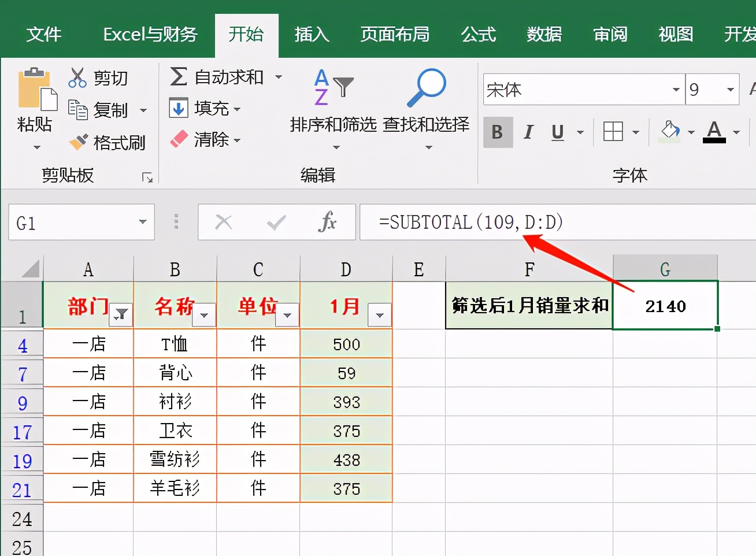The width and height of the screenshot is (756, 556).
Task: Toggle bold formatting
Action: (497, 132)
